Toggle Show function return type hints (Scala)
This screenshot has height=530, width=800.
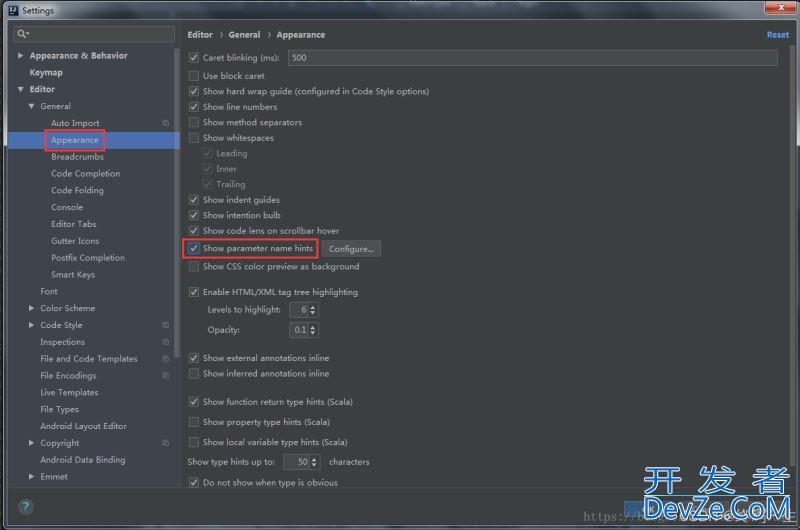pyautogui.click(x=194, y=402)
